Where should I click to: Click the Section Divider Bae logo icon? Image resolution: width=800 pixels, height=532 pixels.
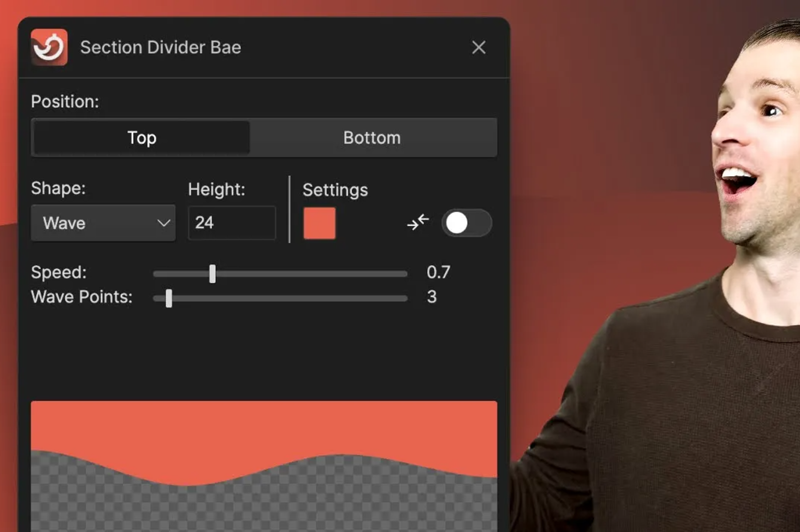pos(49,47)
